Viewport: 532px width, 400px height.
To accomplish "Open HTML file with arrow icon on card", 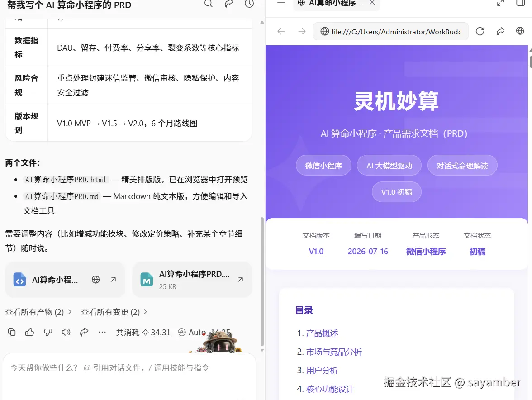I will [x=113, y=280].
